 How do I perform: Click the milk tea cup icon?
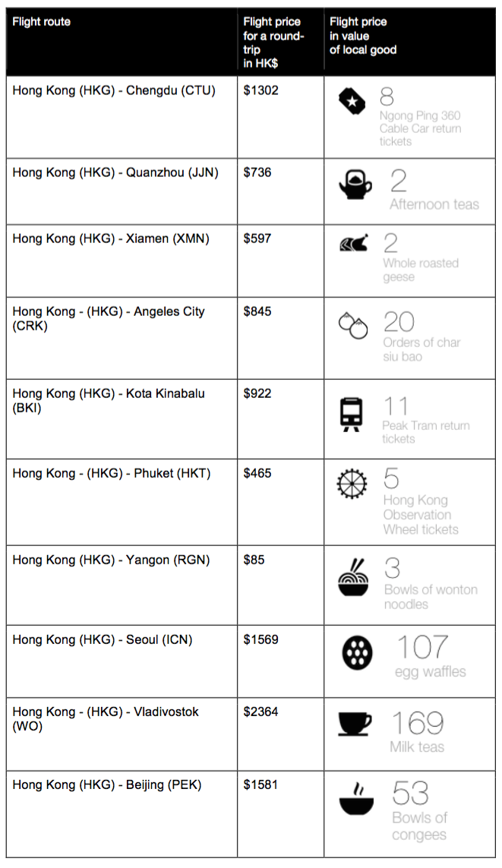coord(354,724)
